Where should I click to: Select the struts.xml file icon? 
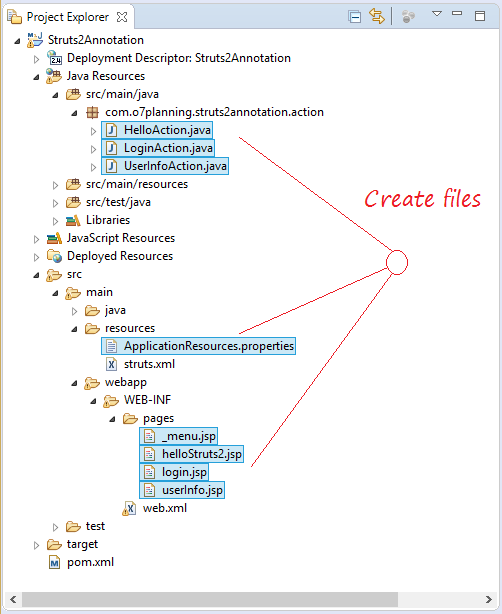pos(112,364)
